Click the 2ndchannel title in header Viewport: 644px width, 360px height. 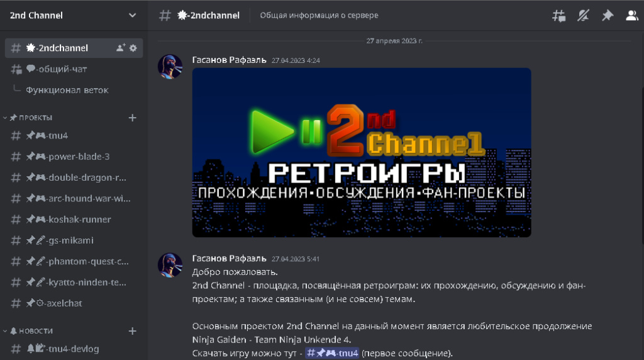coord(208,15)
